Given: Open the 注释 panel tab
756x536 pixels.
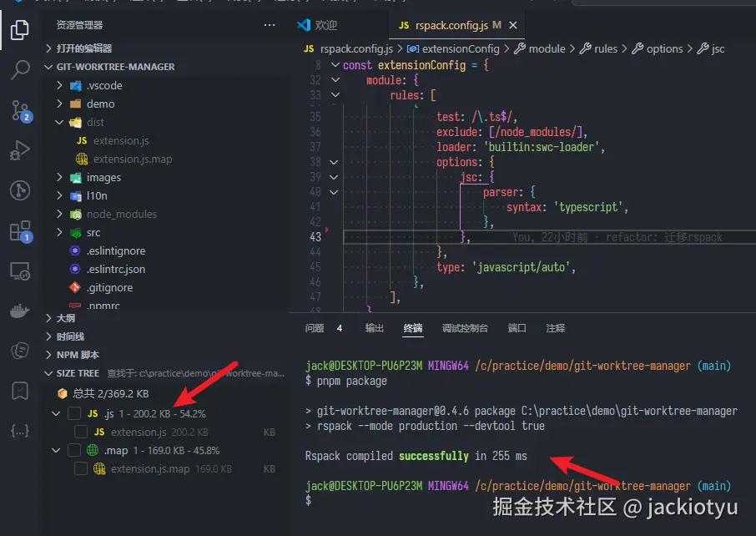Looking at the screenshot, I should [556, 328].
